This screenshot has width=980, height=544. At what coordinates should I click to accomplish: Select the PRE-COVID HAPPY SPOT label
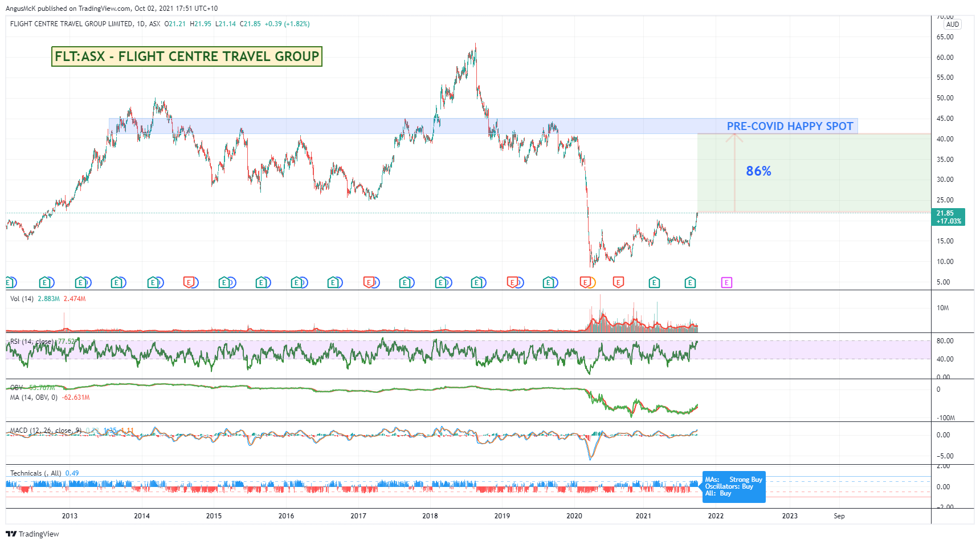point(790,126)
